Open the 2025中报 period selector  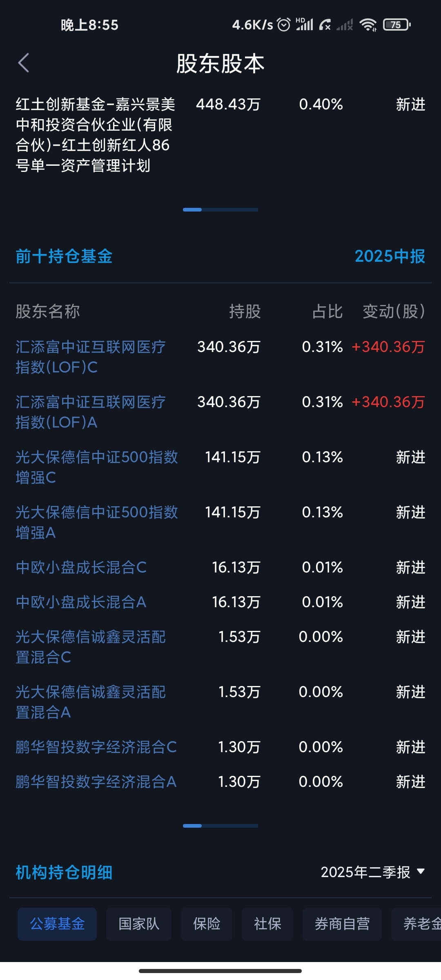390,256
